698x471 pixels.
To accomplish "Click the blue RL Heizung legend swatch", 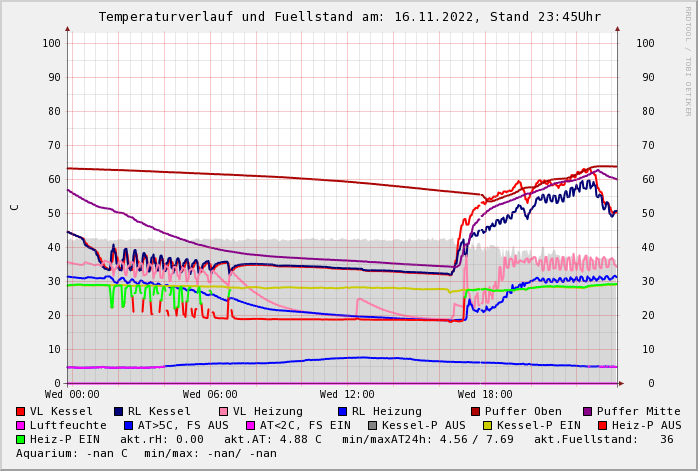I will point(342,412).
